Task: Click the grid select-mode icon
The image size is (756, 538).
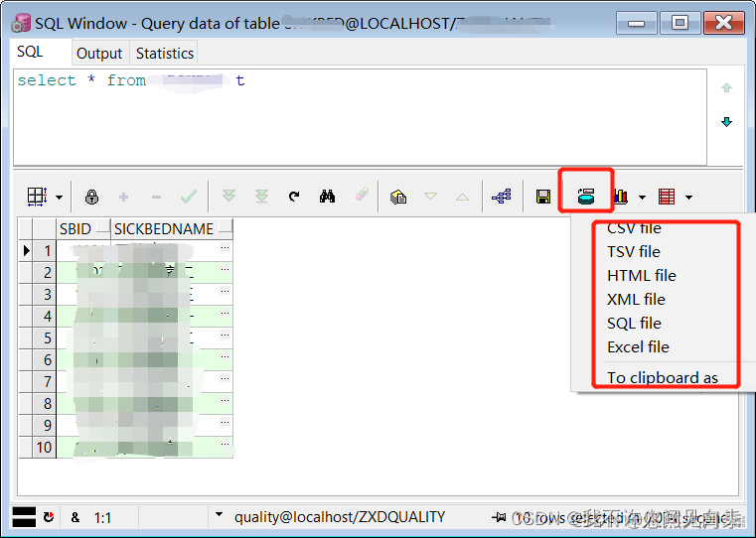Action: click(x=37, y=197)
